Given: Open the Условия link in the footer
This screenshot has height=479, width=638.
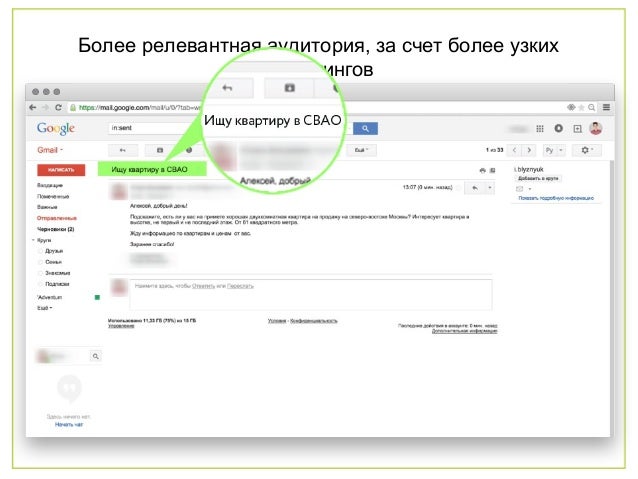Looking at the screenshot, I should tap(277, 321).
